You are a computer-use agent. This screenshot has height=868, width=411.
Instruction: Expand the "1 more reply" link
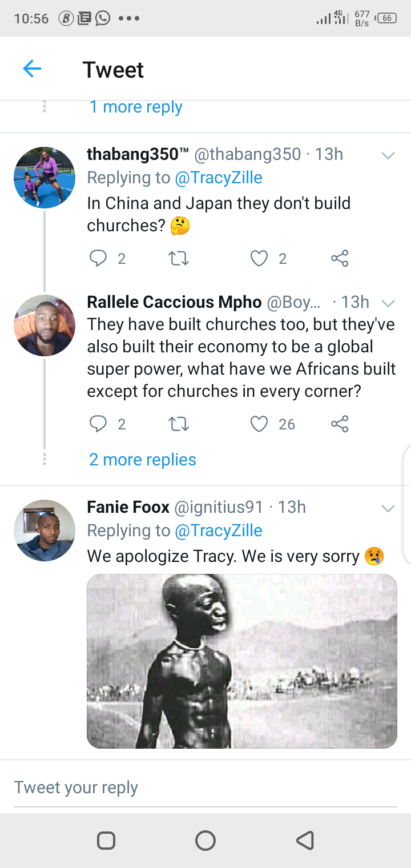[x=136, y=107]
